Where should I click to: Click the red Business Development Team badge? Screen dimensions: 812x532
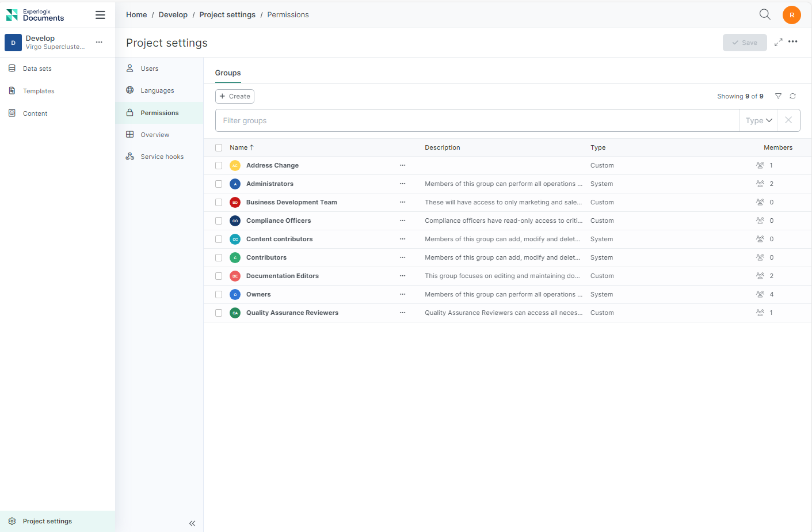tap(235, 202)
